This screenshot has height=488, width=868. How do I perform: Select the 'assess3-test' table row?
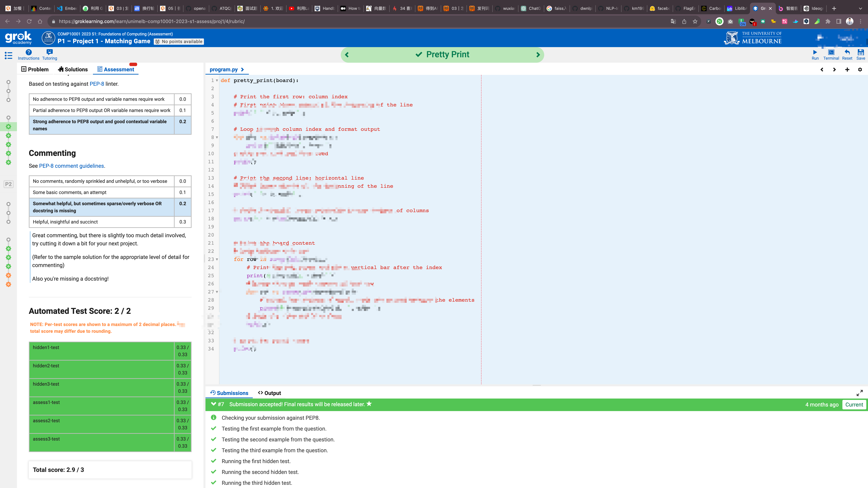point(110,443)
